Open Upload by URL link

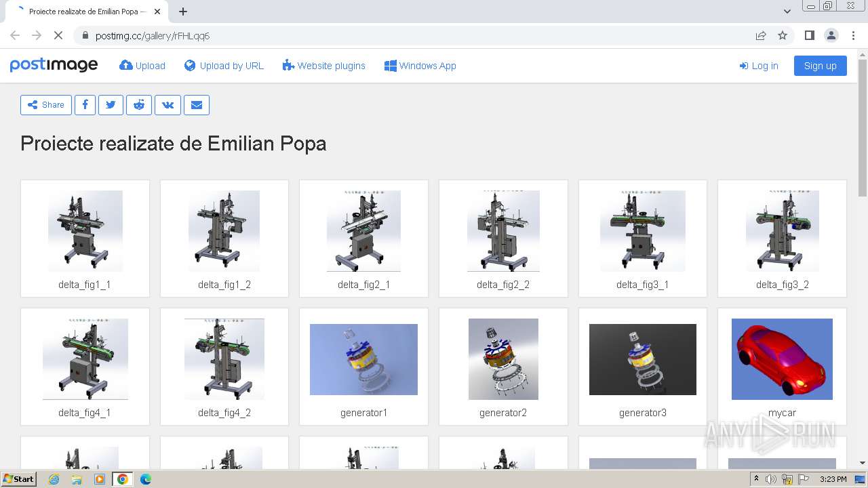click(224, 66)
